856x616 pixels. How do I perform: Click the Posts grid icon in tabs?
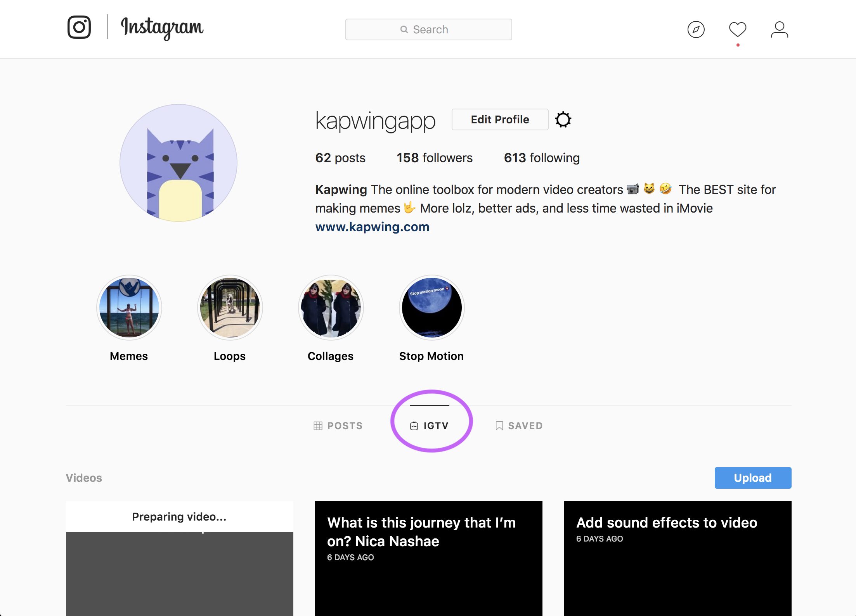(318, 425)
